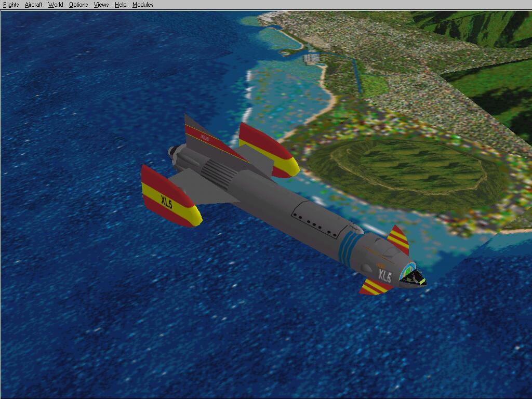Viewport: 532px width, 399px height.
Task: Click the white XL5 lettering on nose
Action: click(x=385, y=276)
